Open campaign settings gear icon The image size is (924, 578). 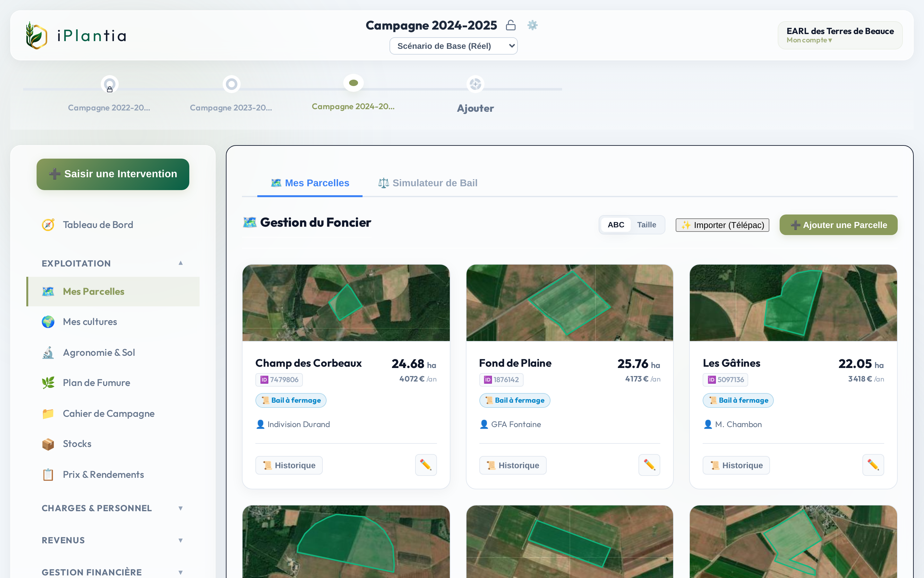[x=532, y=25]
